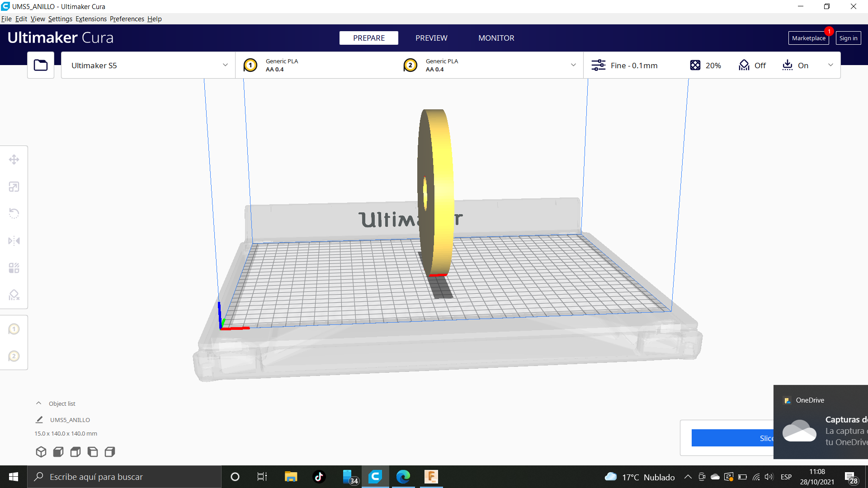Expand the print settings panel chevron
This screenshot has height=488, width=868.
click(x=830, y=65)
